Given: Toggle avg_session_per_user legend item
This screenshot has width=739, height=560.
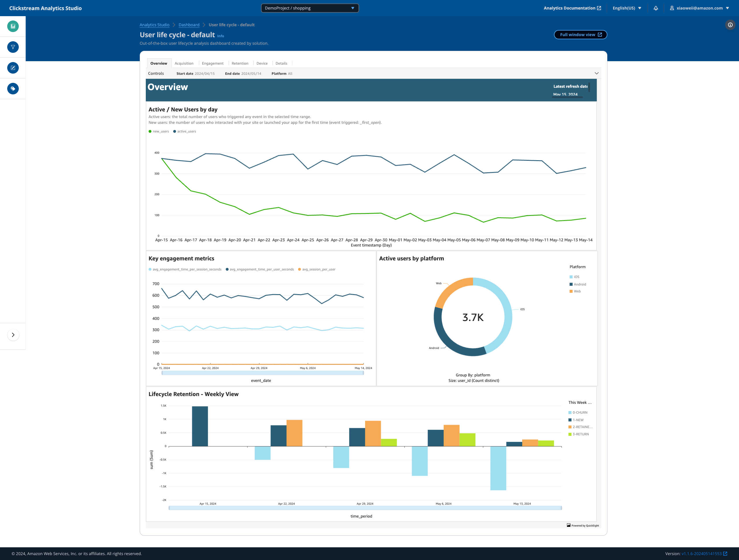Looking at the screenshot, I should coord(316,269).
